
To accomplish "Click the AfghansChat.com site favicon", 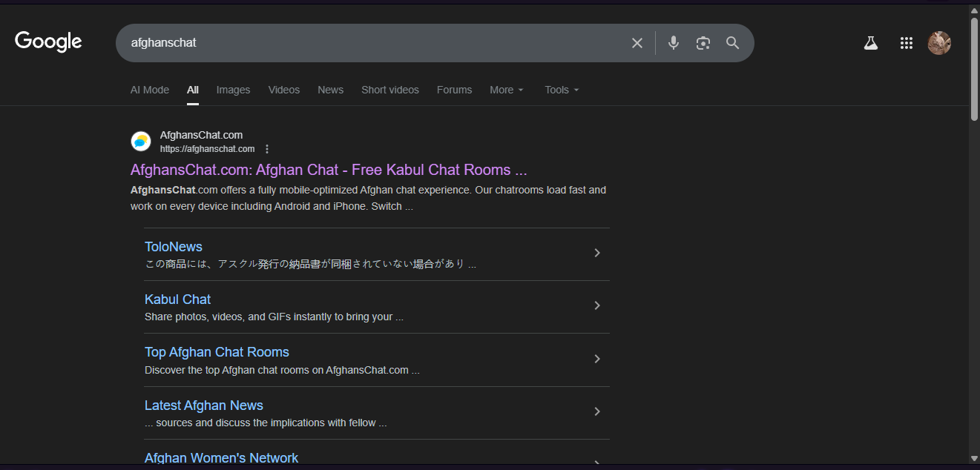I will pyautogui.click(x=141, y=141).
